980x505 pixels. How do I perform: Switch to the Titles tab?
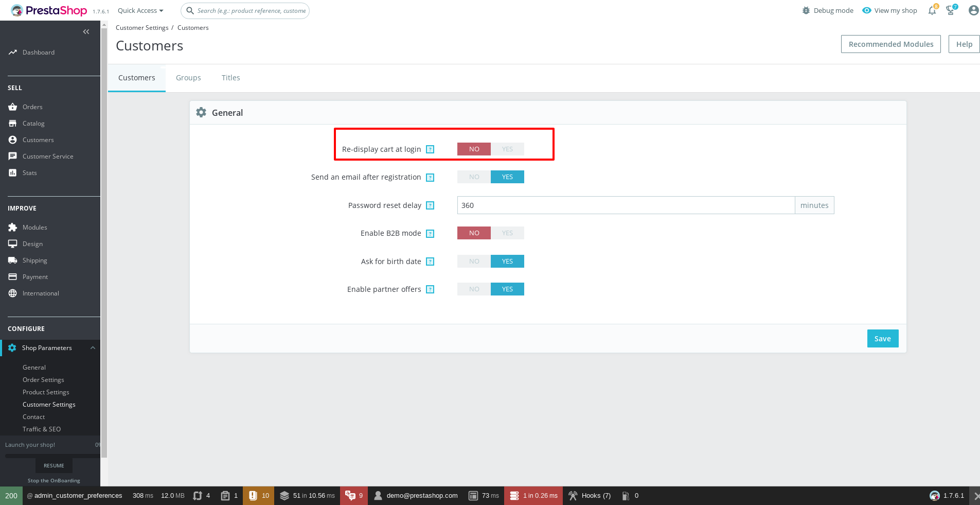(231, 78)
